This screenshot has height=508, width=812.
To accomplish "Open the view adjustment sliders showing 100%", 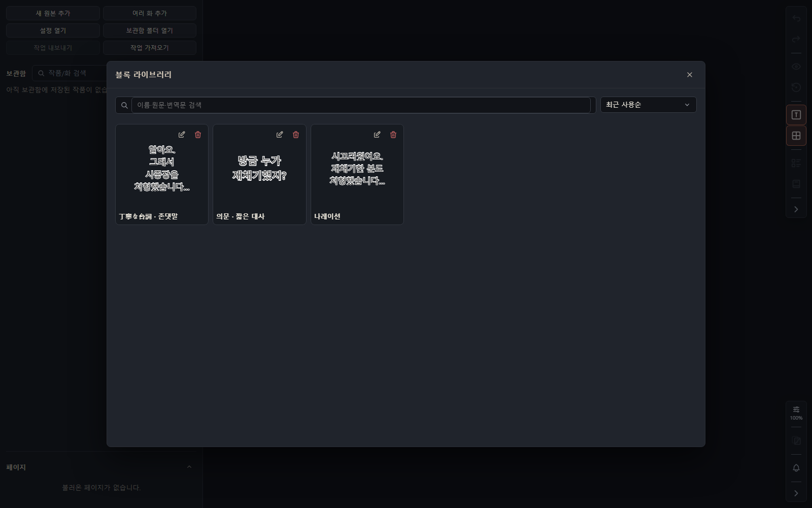I will tap(796, 413).
